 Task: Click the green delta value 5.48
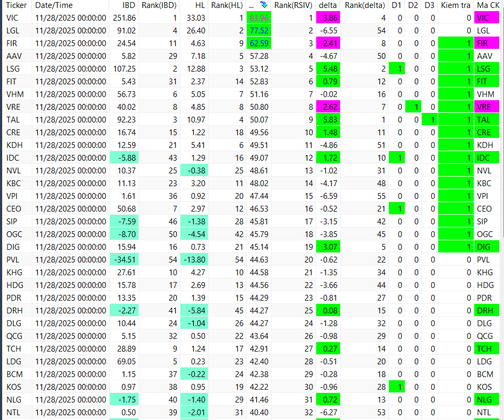pyautogui.click(x=328, y=69)
